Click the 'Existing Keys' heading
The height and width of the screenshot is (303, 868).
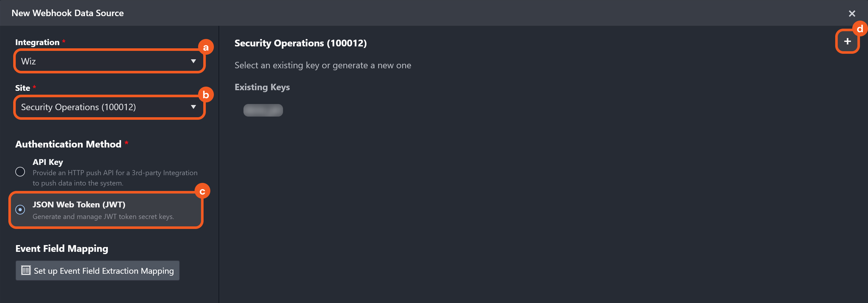pyautogui.click(x=262, y=87)
